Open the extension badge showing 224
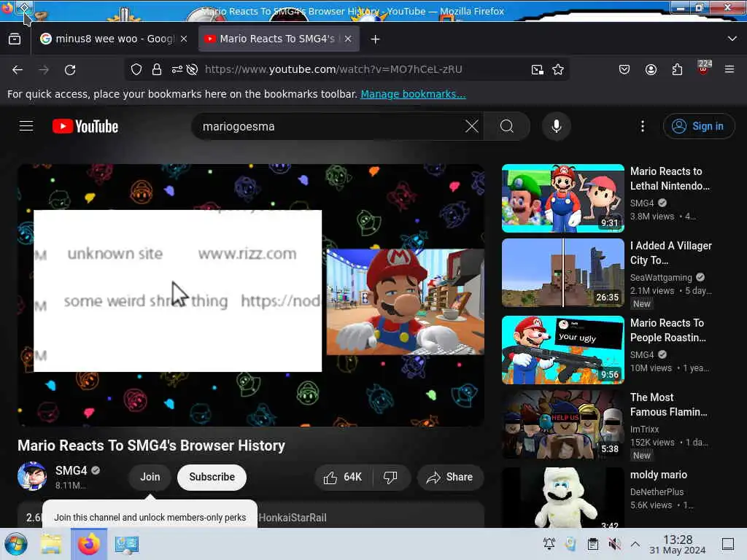 pyautogui.click(x=704, y=68)
